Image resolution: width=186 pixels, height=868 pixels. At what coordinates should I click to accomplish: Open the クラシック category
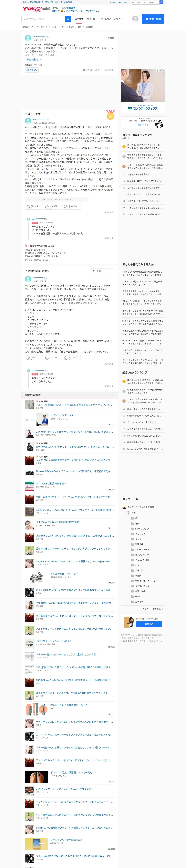coord(138,534)
